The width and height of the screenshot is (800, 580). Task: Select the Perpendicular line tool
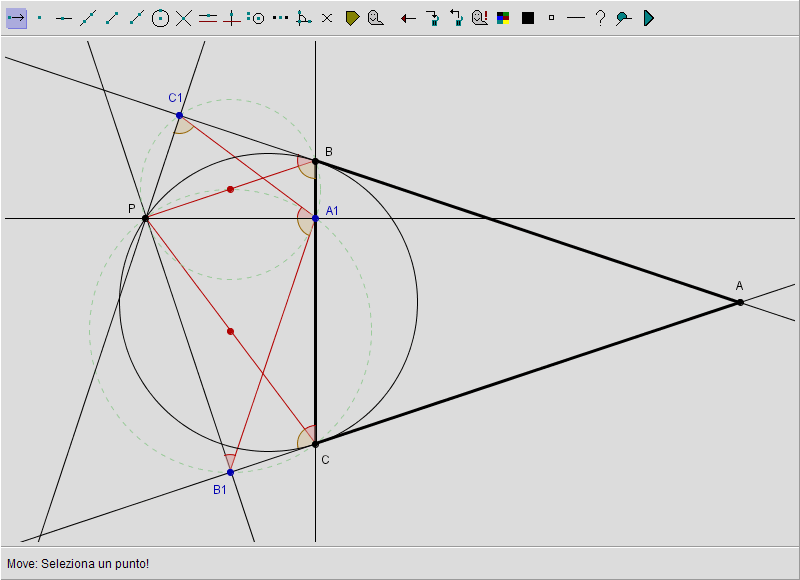pyautogui.click(x=232, y=18)
